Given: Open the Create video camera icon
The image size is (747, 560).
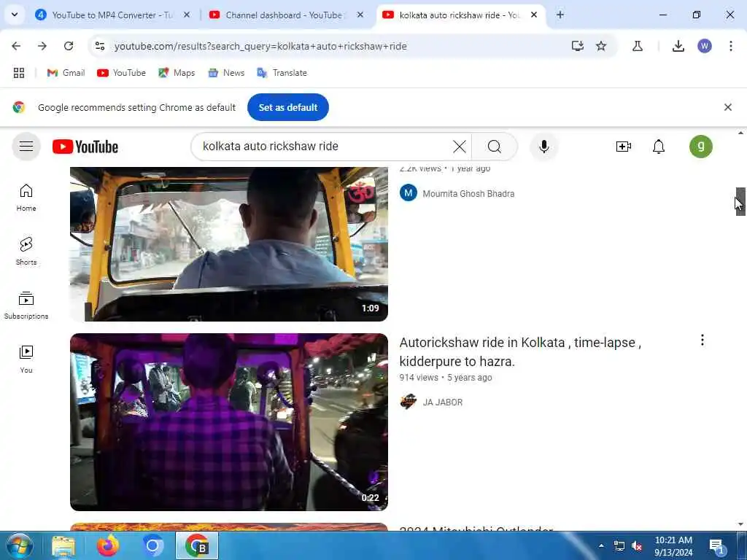Looking at the screenshot, I should (623, 147).
